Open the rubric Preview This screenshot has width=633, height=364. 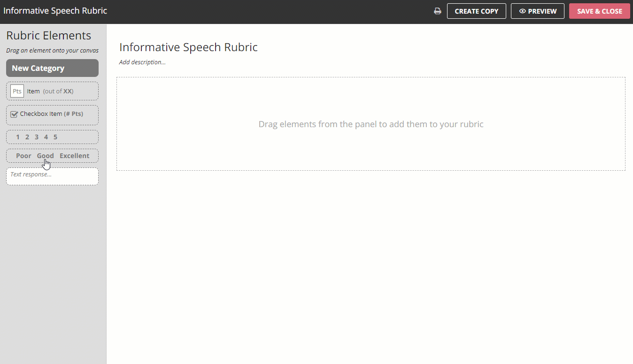click(538, 11)
